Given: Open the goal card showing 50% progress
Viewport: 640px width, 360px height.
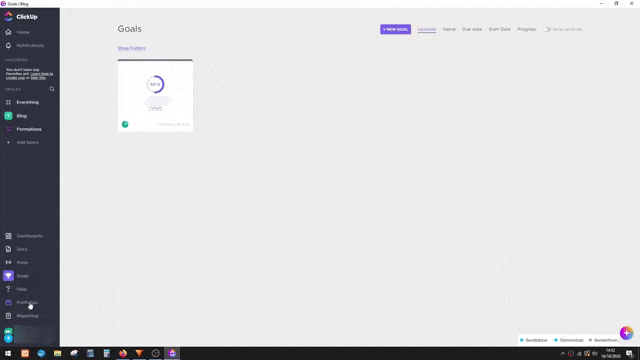Looking at the screenshot, I should coord(155,96).
